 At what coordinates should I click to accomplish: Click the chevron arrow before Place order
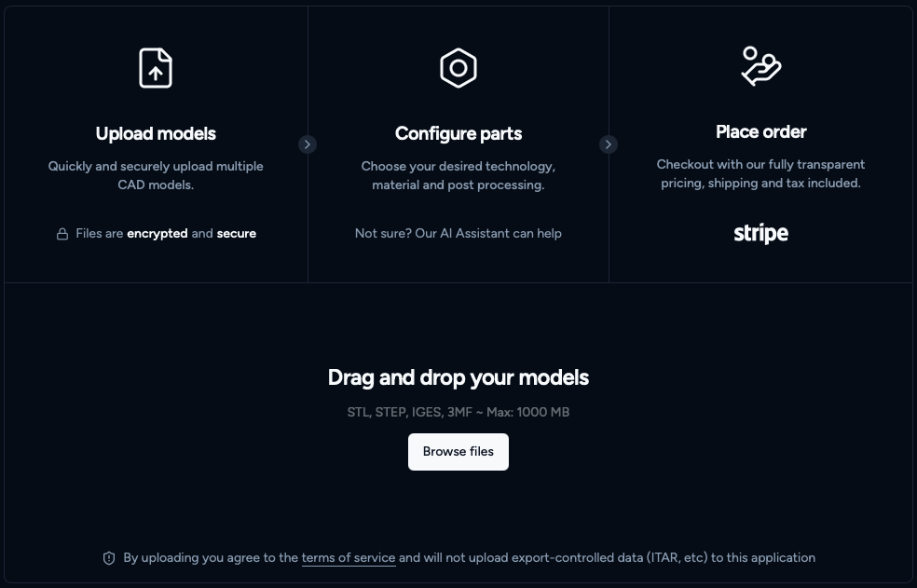coord(609,144)
